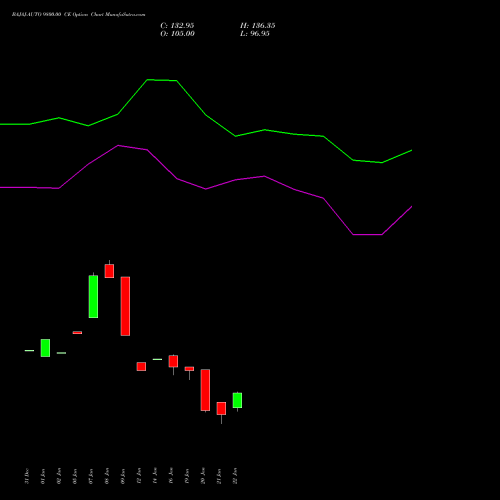Click the long red candlestick for 20 Jan
Screen dimensions: 500x500
pyautogui.click(x=205, y=390)
